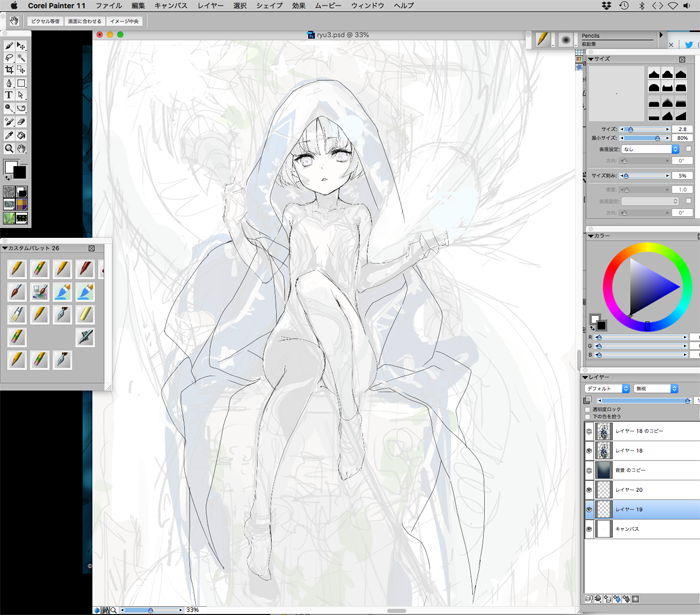Open the 表現設定 なし dropdown
Viewport: 700px width, 615px height.
click(650, 149)
